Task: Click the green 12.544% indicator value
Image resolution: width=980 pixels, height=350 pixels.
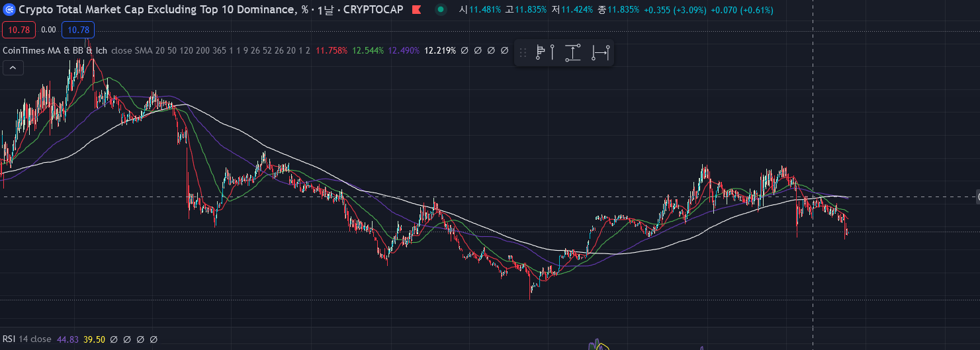Action: [x=368, y=50]
